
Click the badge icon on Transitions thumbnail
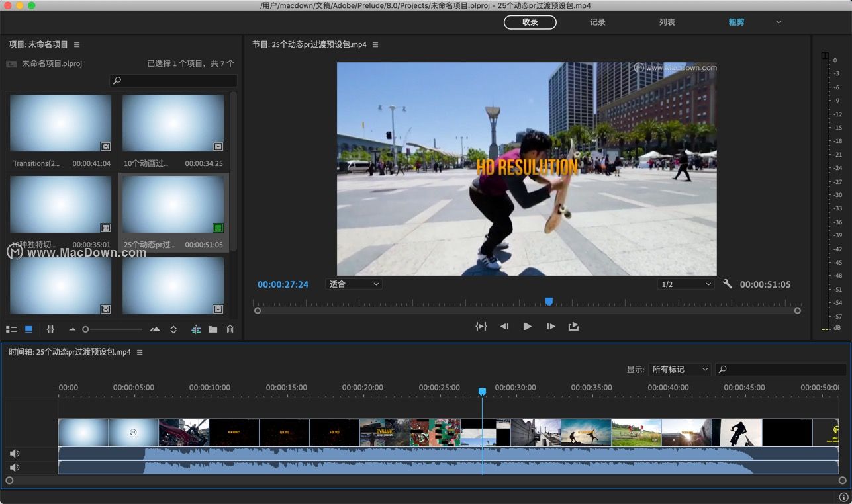[105, 146]
